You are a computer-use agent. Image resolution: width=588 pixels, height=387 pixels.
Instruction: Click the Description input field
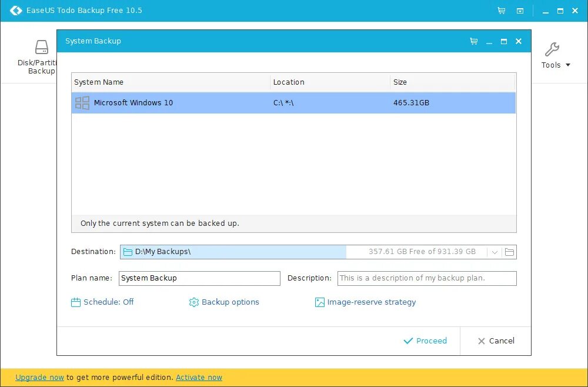click(x=427, y=278)
